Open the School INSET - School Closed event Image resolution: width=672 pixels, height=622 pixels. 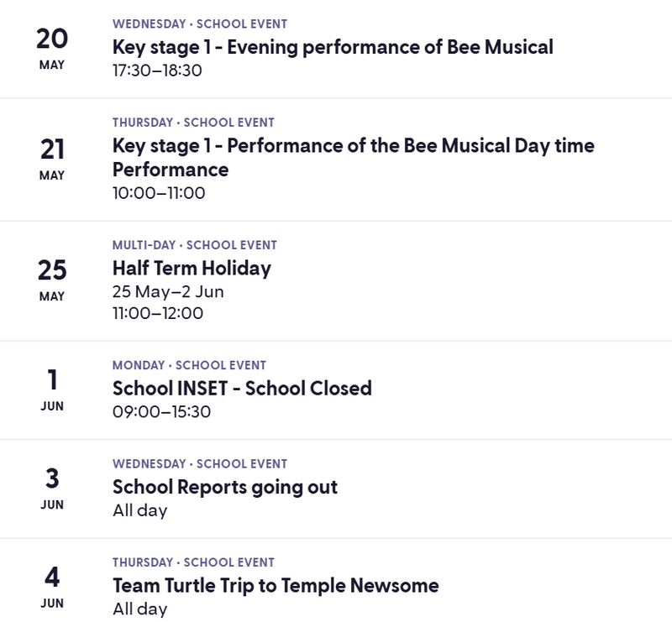(x=242, y=388)
